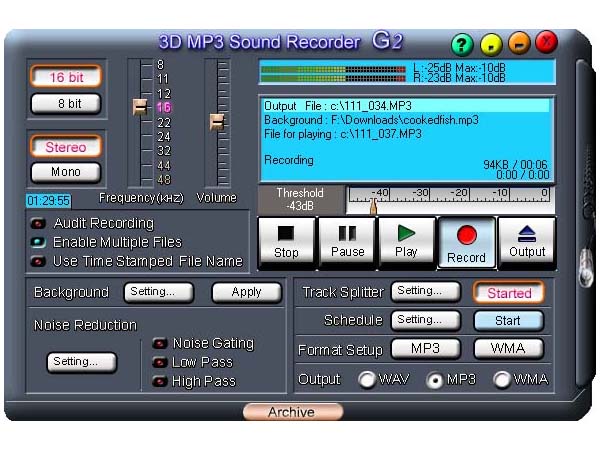The width and height of the screenshot is (600, 450).
Task: Click the Threshold -43dB label
Action: pyautogui.click(x=300, y=199)
